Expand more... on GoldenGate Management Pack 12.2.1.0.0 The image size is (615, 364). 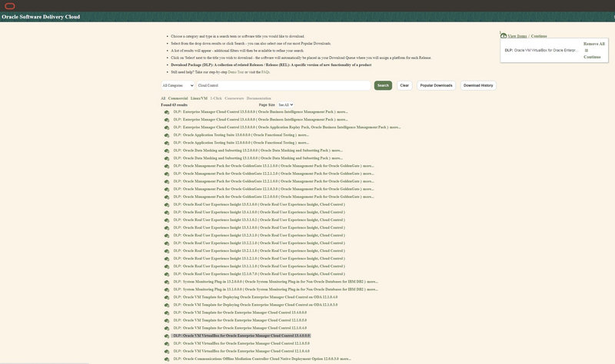pos(368,181)
